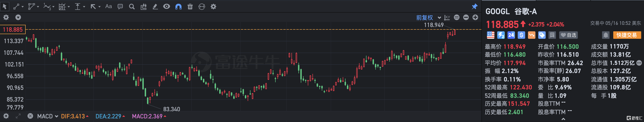644x122 pixels.
Task: Click the 83.340 low marker on chart
Action: pos(171,109)
